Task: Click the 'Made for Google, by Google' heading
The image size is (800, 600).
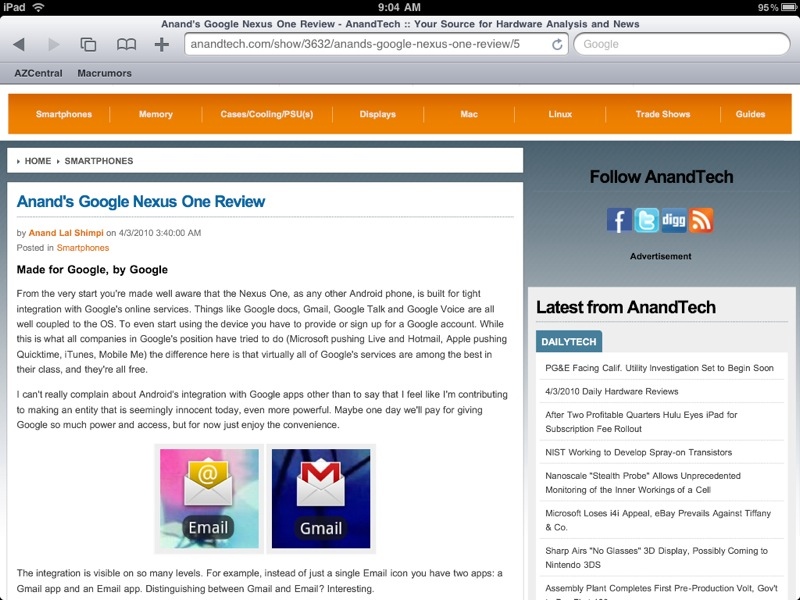Action: 92,270
